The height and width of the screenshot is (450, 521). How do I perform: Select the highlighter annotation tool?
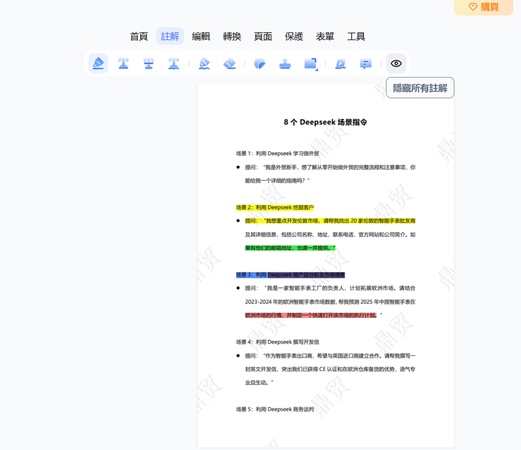click(98, 63)
